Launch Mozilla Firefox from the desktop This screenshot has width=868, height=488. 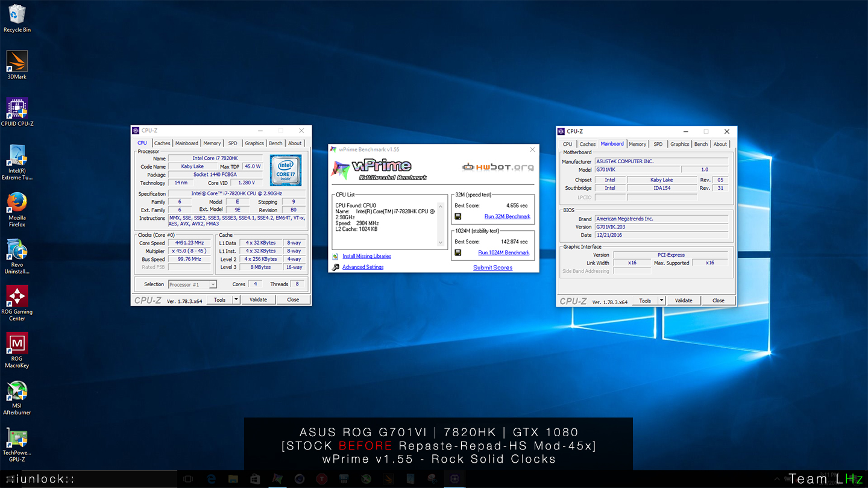pyautogui.click(x=17, y=210)
